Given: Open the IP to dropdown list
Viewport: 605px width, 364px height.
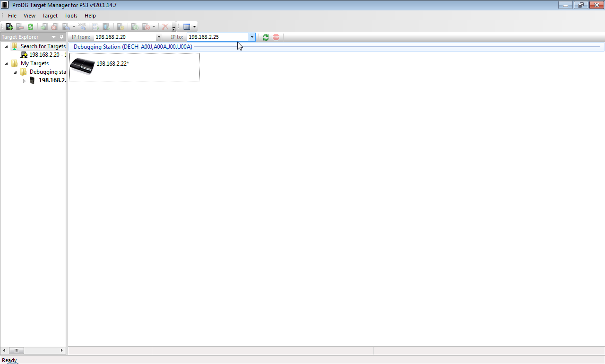Looking at the screenshot, I should click(252, 37).
